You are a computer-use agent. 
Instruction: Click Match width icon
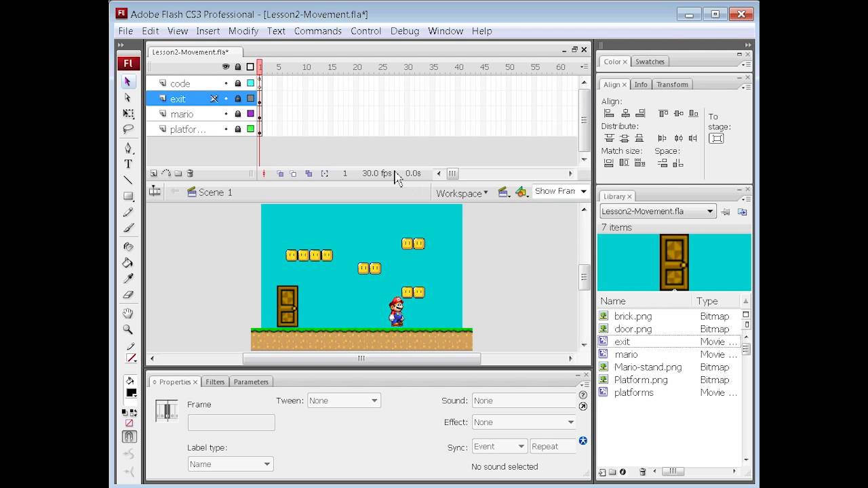tap(609, 163)
